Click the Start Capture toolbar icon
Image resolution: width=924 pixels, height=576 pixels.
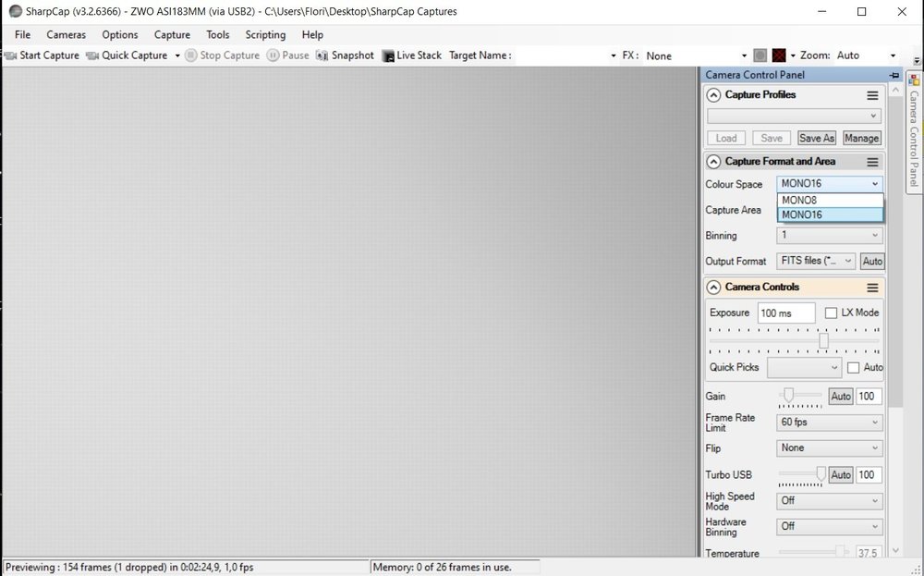coord(10,55)
